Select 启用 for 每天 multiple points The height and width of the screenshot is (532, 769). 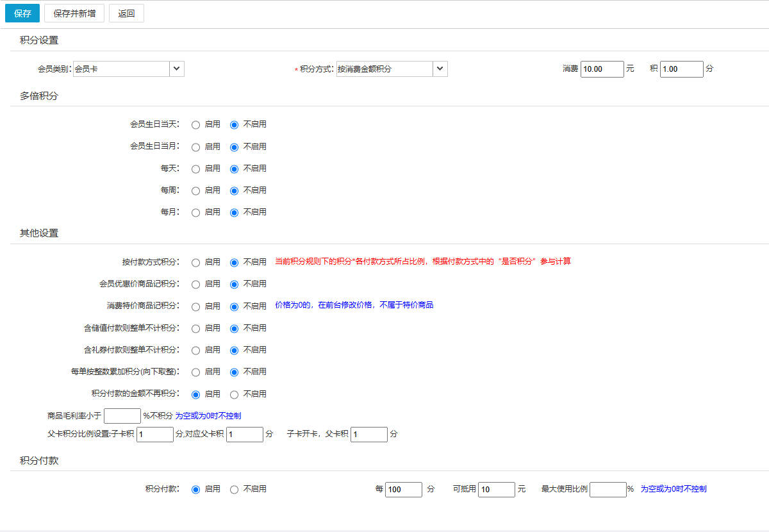pyautogui.click(x=196, y=169)
